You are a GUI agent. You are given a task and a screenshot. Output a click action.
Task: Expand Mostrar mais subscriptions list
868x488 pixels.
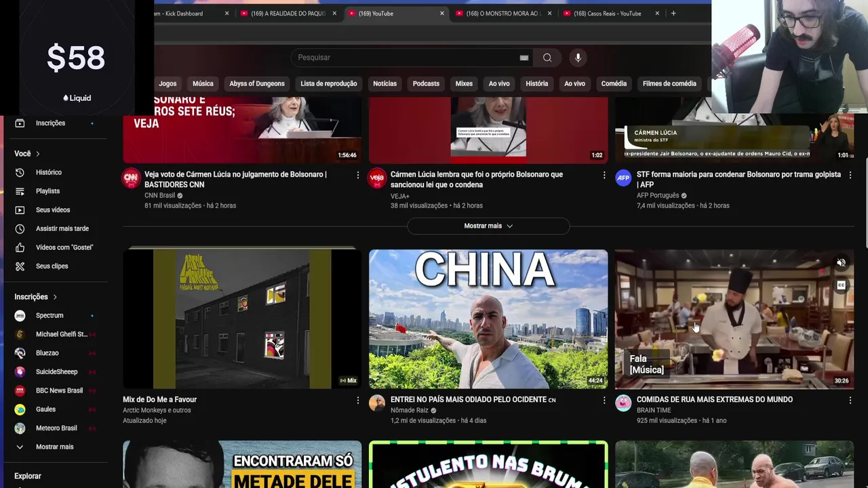click(x=54, y=447)
